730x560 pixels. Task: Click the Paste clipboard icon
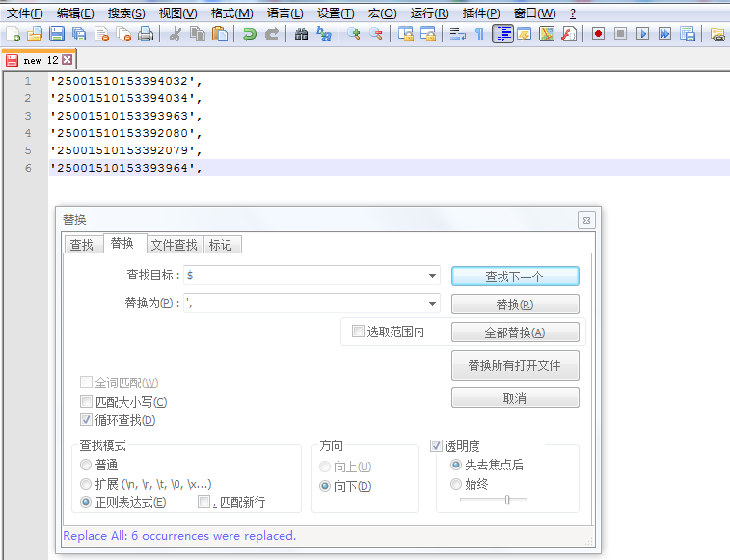click(220, 34)
